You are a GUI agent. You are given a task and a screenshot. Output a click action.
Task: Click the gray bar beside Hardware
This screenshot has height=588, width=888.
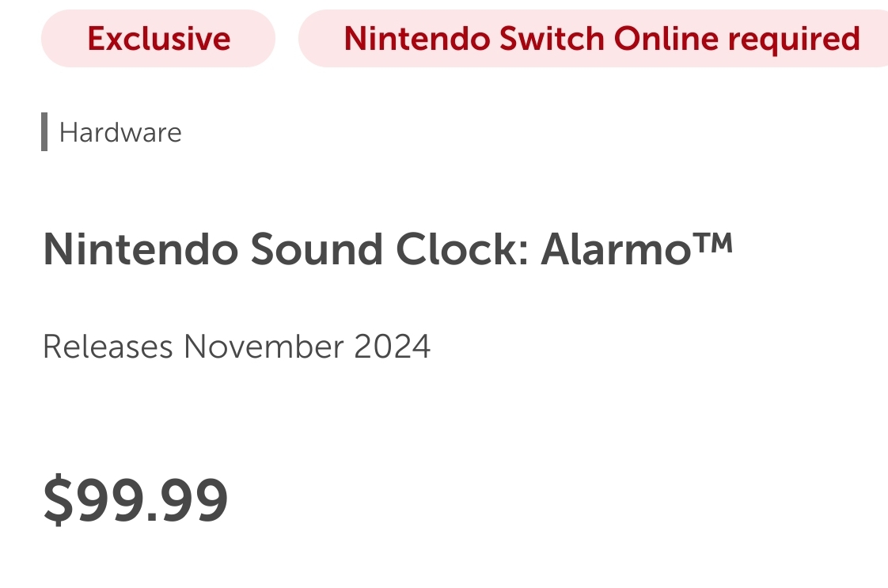pyautogui.click(x=44, y=132)
